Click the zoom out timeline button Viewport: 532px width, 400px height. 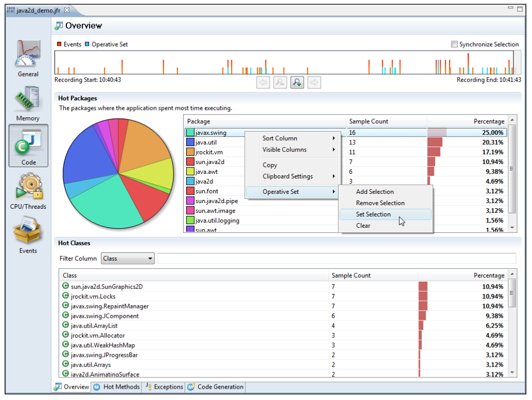coord(280,82)
